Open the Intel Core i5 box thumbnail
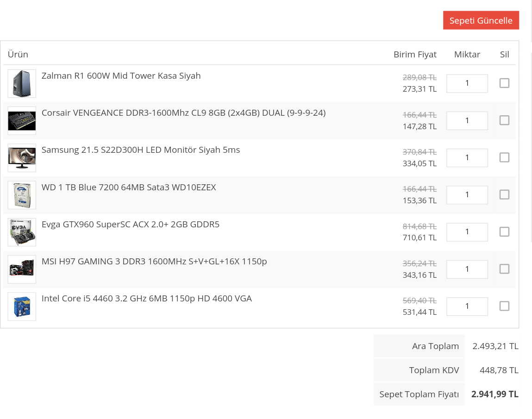The height and width of the screenshot is (419, 532). coord(22,306)
